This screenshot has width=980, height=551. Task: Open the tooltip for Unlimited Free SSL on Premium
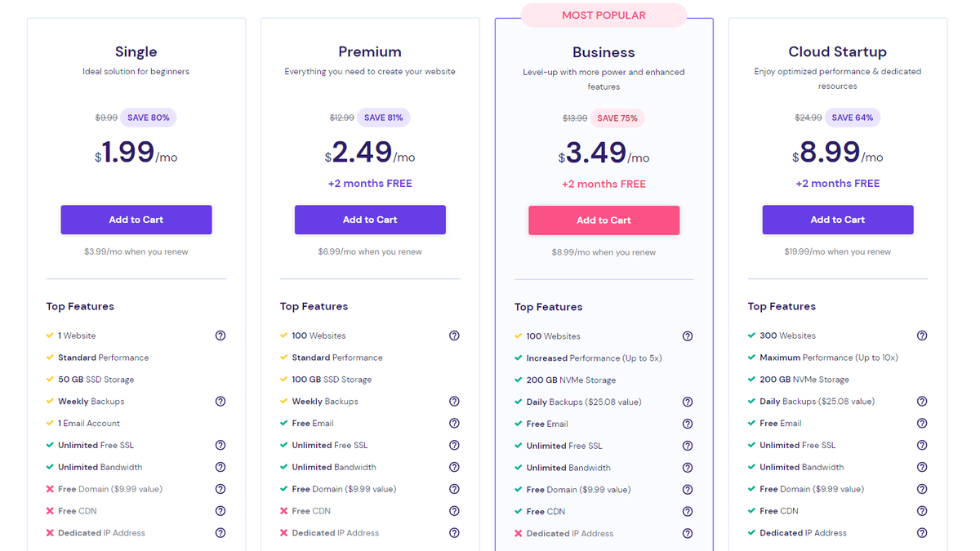coord(454,445)
